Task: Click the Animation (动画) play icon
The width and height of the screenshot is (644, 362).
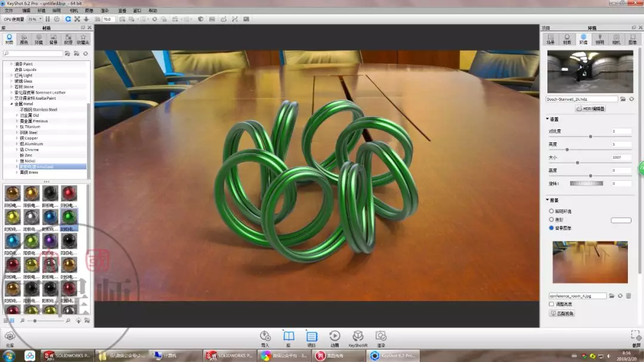Action: coord(335,336)
